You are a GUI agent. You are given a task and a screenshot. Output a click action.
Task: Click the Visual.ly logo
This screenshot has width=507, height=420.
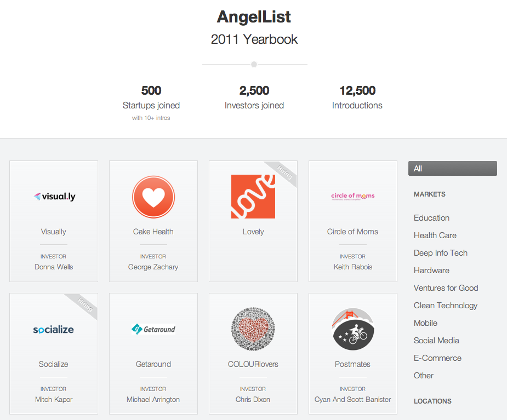pos(54,197)
